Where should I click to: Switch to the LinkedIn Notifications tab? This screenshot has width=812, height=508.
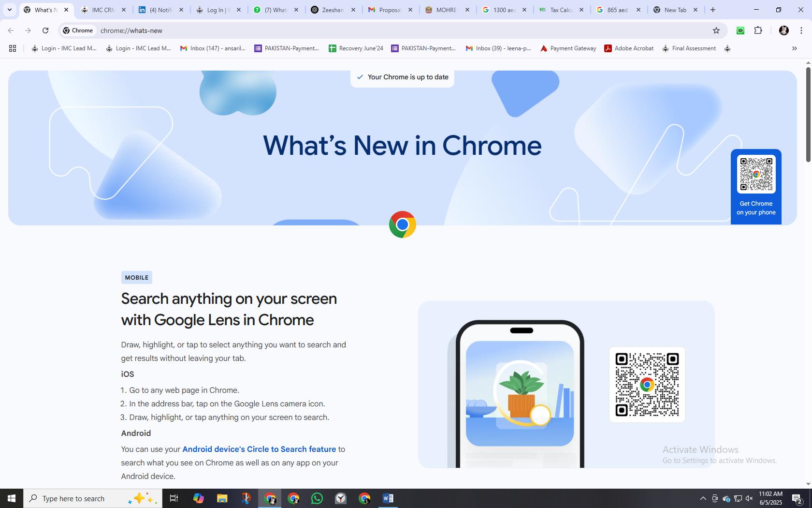coord(160,10)
